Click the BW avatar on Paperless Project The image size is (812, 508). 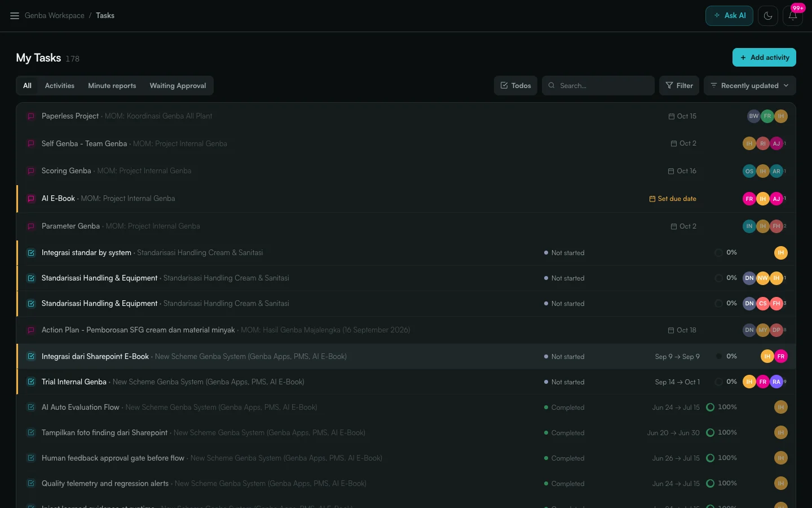point(754,116)
